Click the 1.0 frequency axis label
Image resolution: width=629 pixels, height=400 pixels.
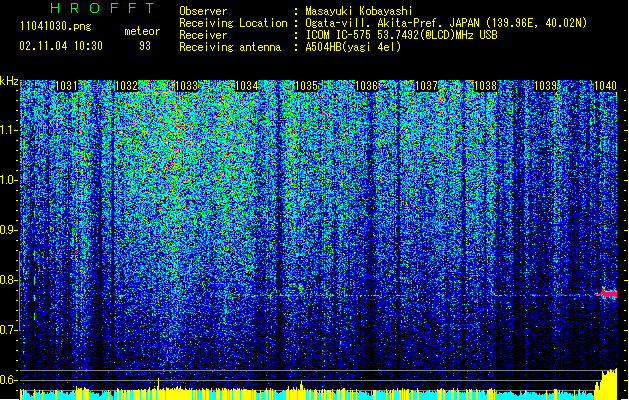(8, 180)
